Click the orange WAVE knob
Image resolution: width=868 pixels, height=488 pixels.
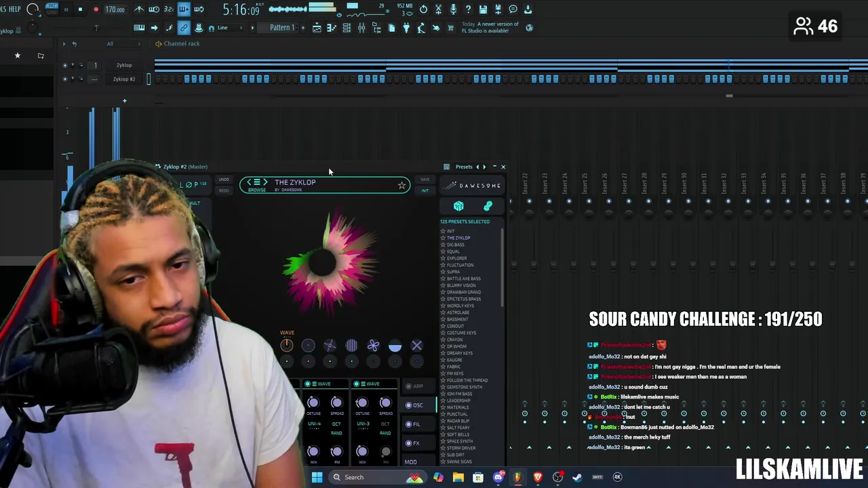coord(287,345)
